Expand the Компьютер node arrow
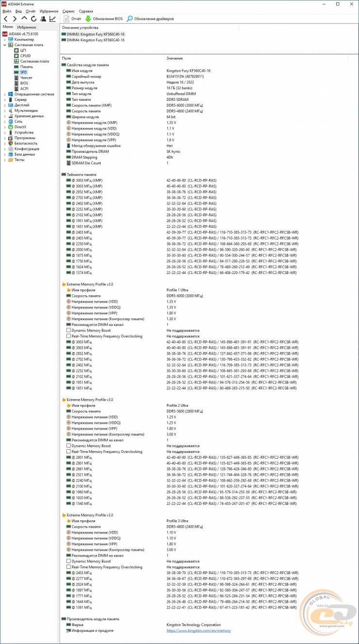 click(5, 39)
